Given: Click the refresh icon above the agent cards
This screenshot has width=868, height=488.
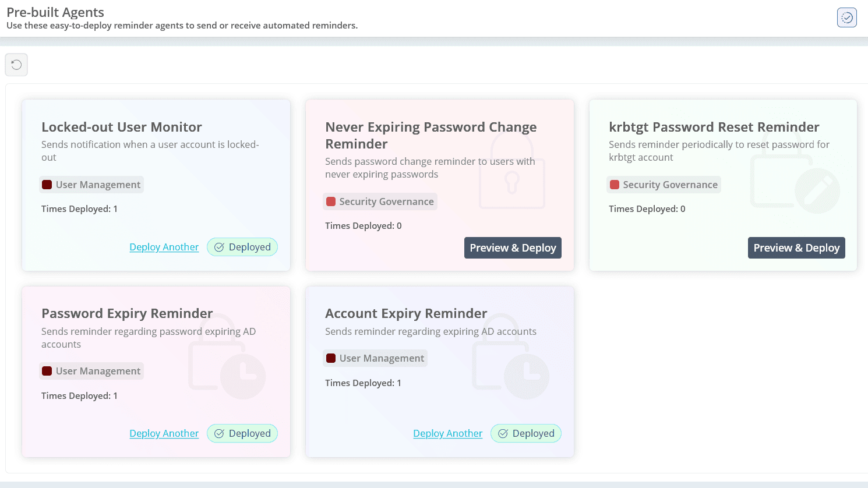Looking at the screenshot, I should click(16, 65).
